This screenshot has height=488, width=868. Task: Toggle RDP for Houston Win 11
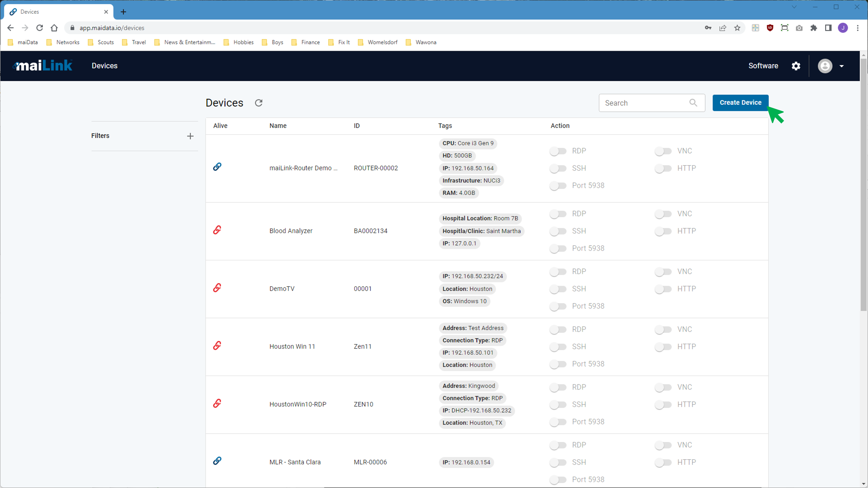[x=558, y=330]
